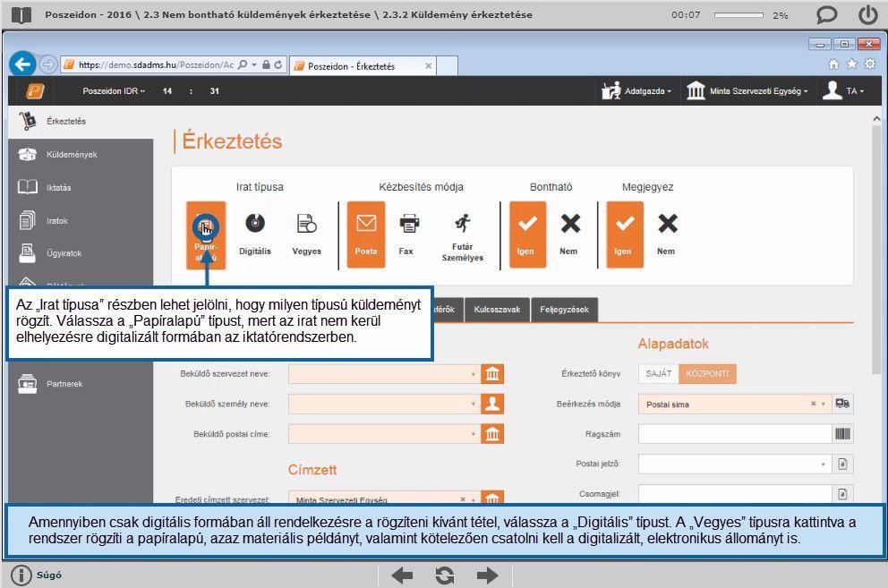The width and height of the screenshot is (888, 588).
Task: Click the book icon in the tutorial header
Action: (x=21, y=14)
